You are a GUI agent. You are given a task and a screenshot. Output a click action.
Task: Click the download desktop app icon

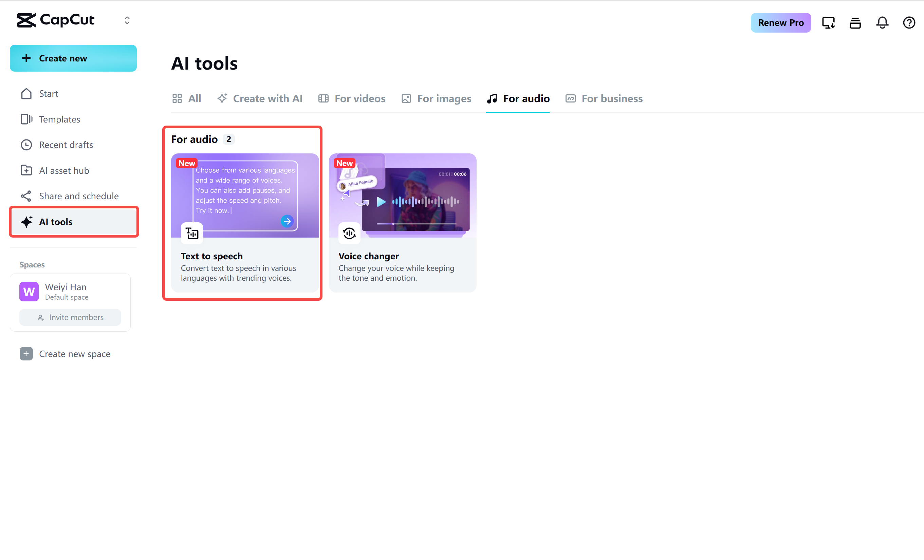pos(828,23)
